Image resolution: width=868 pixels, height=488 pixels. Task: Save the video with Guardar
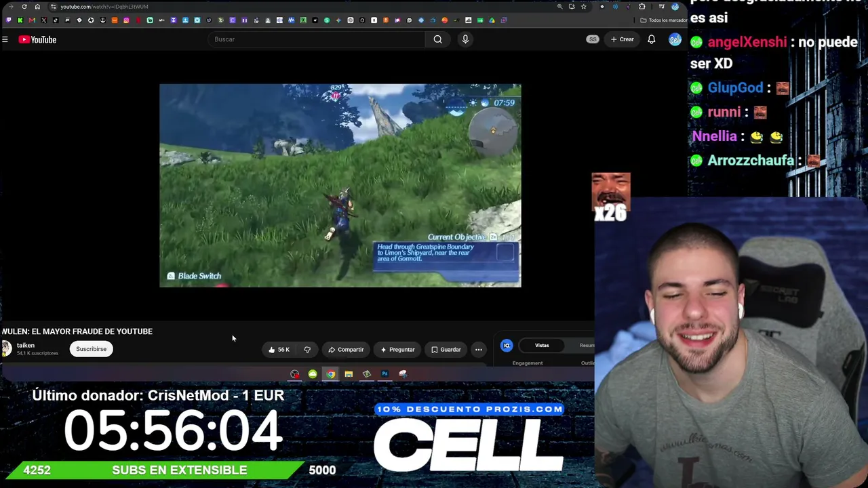point(446,350)
